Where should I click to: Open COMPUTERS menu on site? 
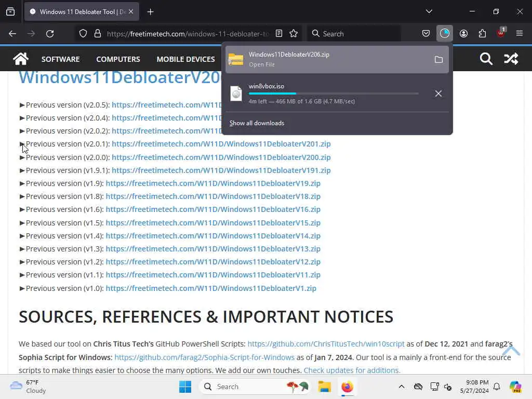tap(118, 59)
